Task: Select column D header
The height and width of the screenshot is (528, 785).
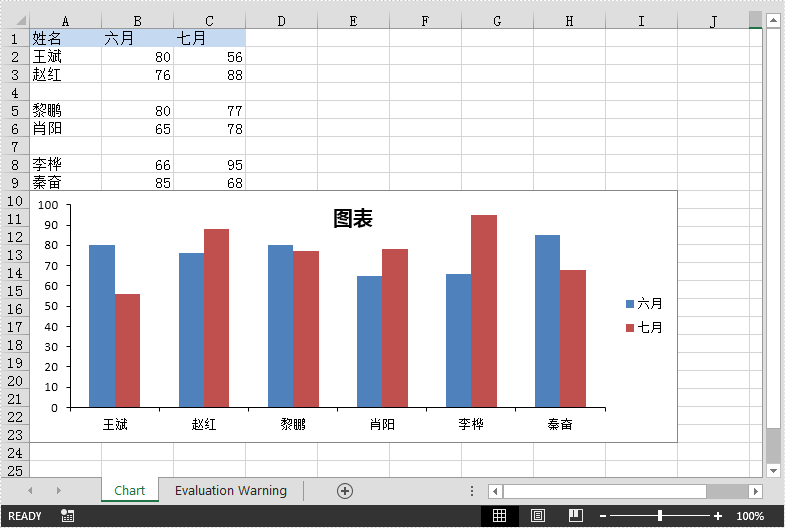Action: click(x=281, y=21)
